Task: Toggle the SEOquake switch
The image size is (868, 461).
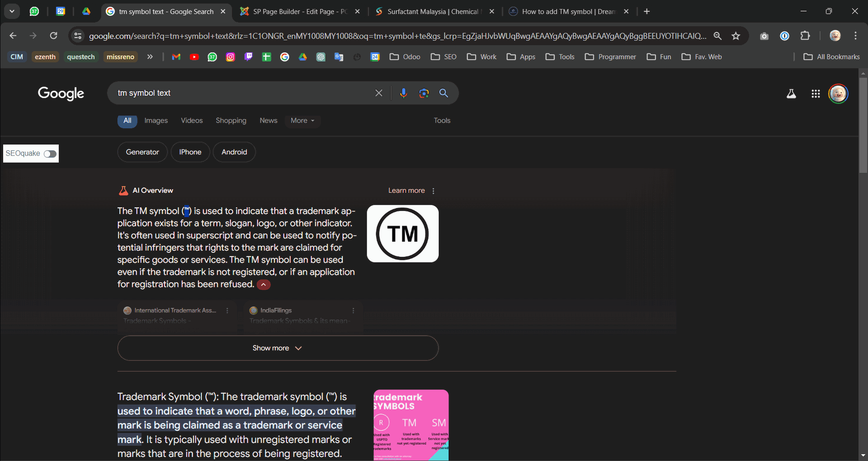Action: [50, 154]
